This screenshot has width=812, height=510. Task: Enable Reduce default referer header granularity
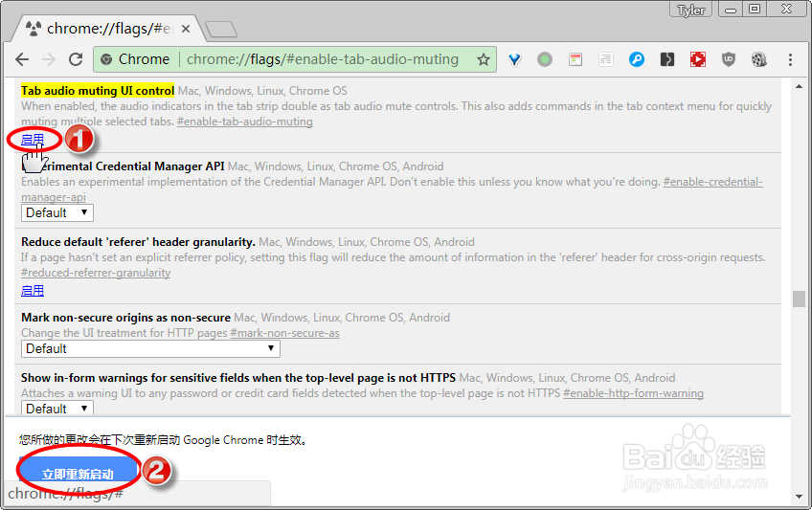tap(33, 291)
